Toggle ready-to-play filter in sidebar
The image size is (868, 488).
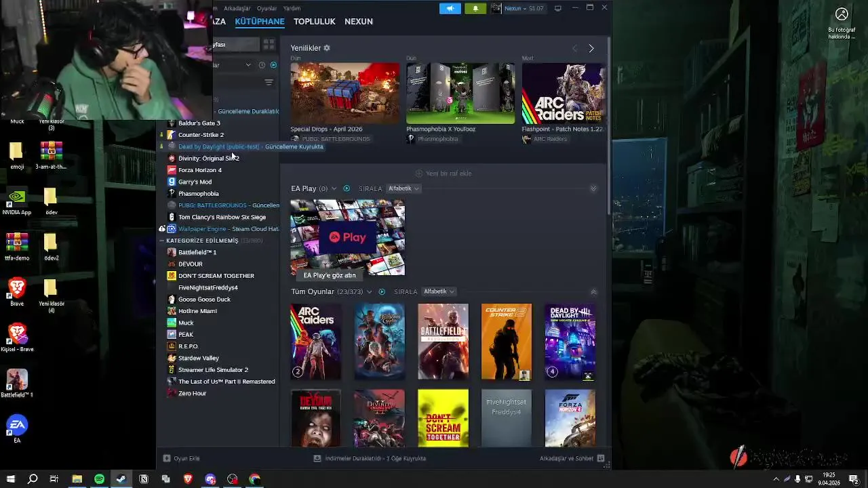273,65
